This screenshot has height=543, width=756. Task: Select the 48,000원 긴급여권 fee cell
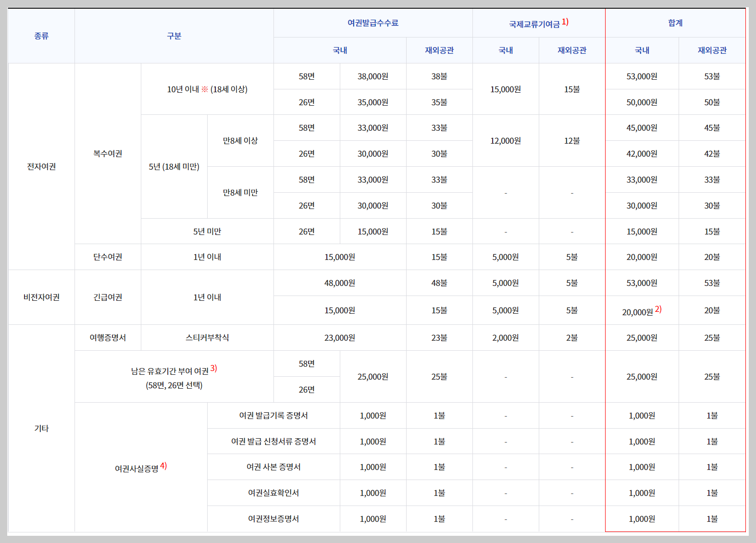click(340, 283)
